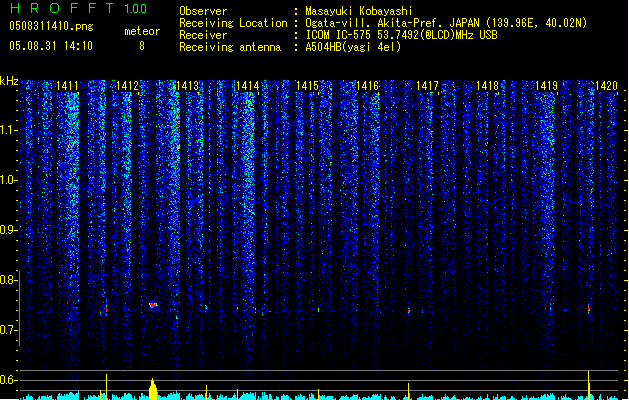Click the date stamp 05.08.31 14:10
This screenshot has width=629, height=400.
tap(51, 46)
